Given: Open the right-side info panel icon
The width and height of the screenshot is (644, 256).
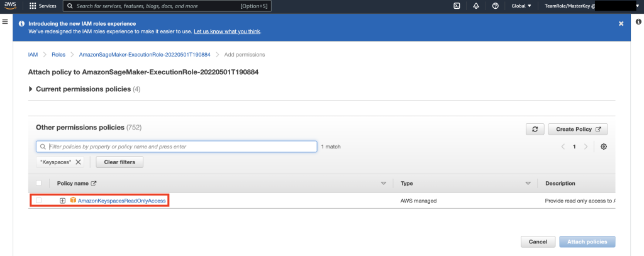Looking at the screenshot, I should click(x=639, y=21).
